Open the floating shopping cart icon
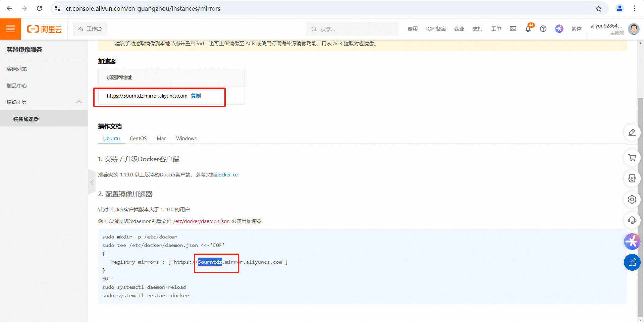 [x=632, y=158]
